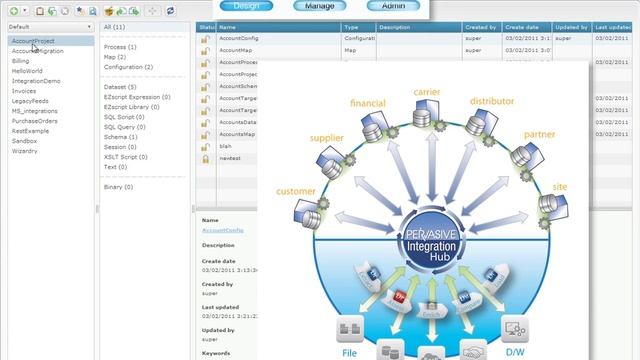Select the Sandbox project
The height and width of the screenshot is (360, 640).
[24, 141]
